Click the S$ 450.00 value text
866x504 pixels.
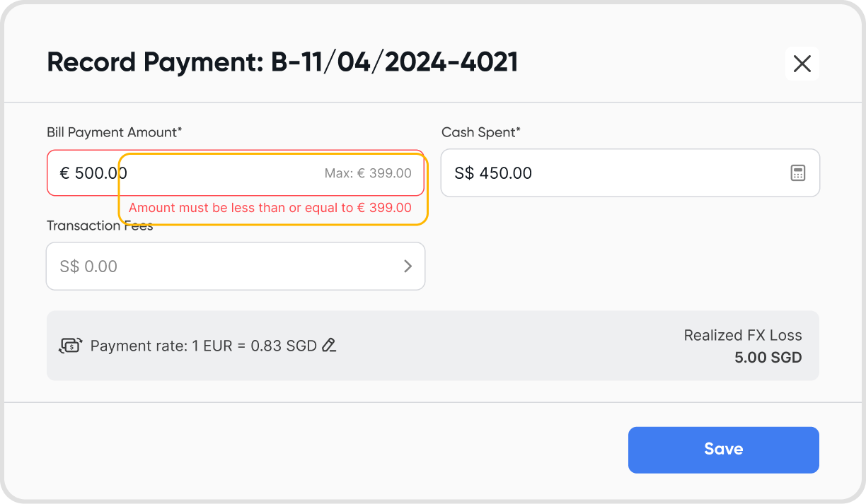[493, 173]
